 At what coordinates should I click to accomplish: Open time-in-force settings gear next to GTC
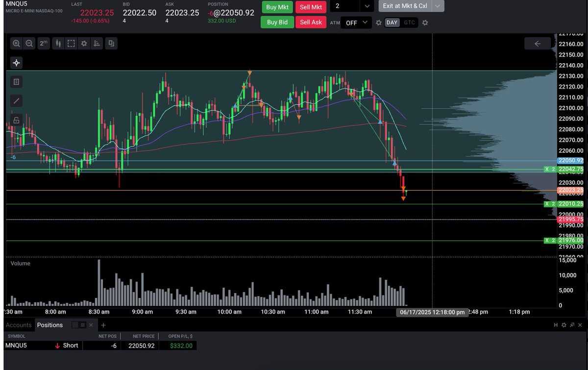(x=425, y=23)
